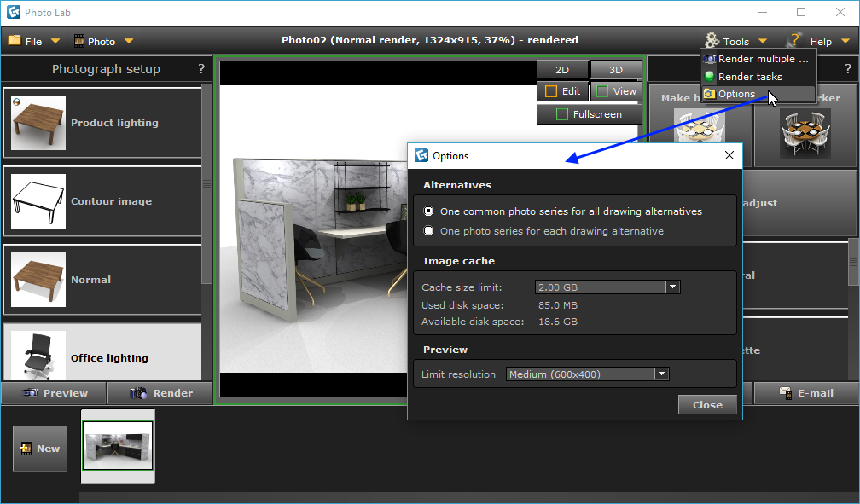Click the Options camera icon in Tools menu

point(709,94)
